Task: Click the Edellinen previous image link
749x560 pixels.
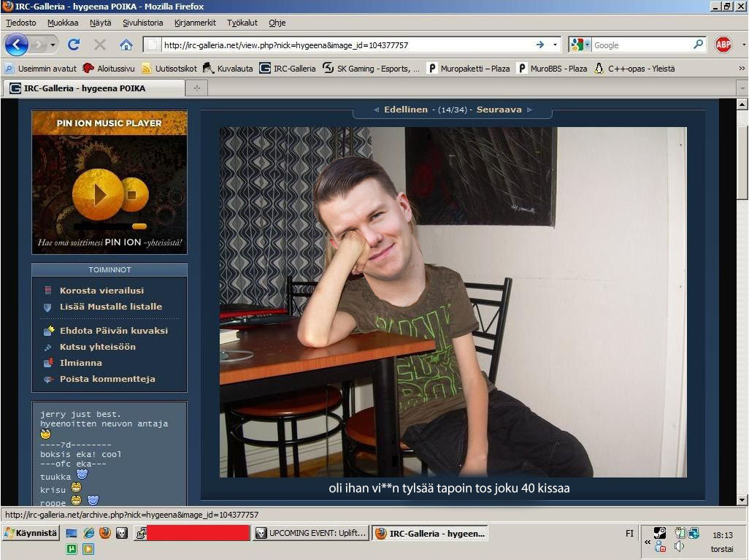Action: (x=406, y=110)
